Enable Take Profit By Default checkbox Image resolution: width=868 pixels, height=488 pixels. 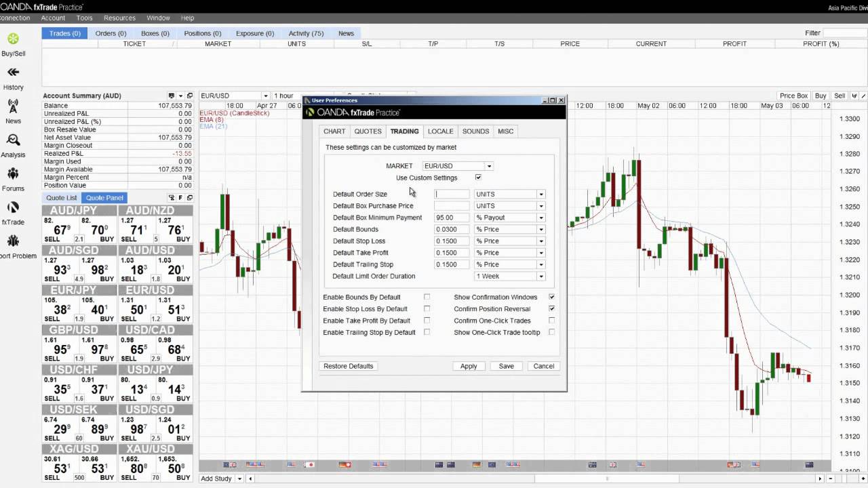(x=427, y=321)
